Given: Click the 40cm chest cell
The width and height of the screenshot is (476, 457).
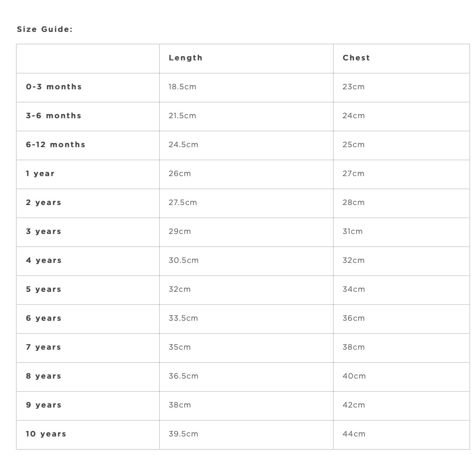Looking at the screenshot, I should [354, 376].
